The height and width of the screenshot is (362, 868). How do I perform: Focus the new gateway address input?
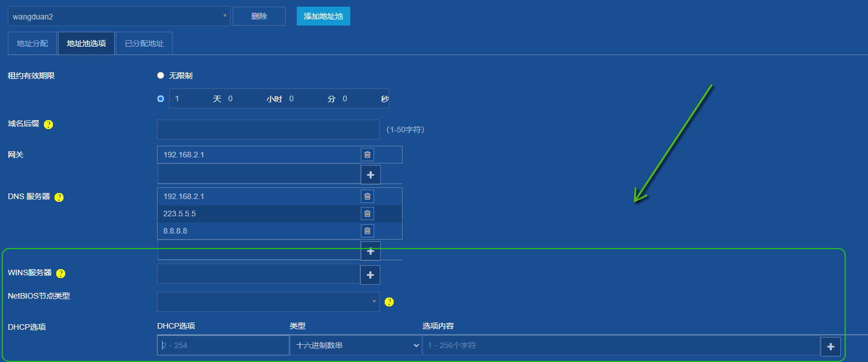click(259, 174)
